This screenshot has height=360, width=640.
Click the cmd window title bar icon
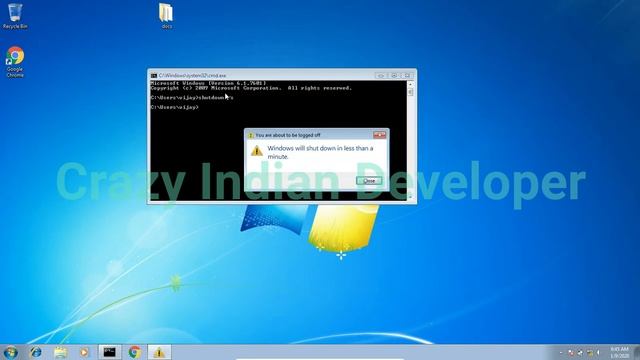(154, 76)
